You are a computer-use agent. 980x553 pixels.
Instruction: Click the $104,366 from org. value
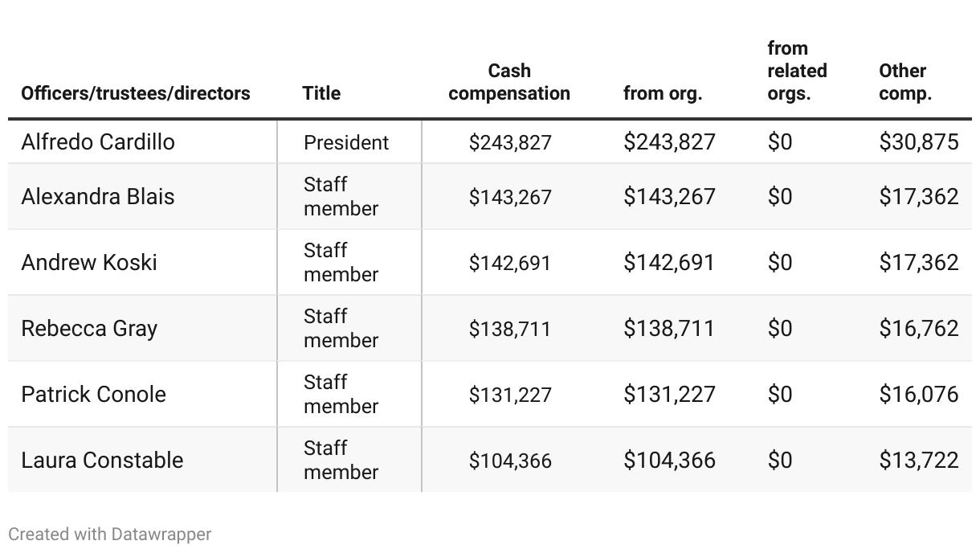pos(669,461)
